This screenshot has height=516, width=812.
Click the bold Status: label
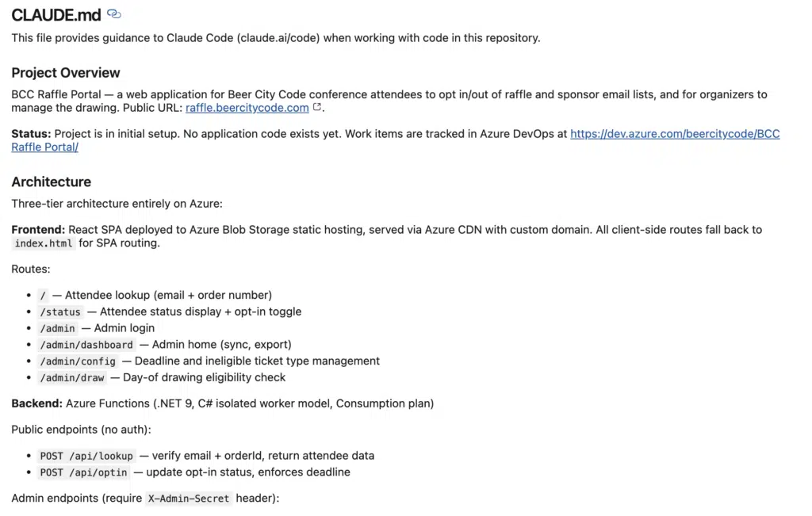(x=32, y=134)
